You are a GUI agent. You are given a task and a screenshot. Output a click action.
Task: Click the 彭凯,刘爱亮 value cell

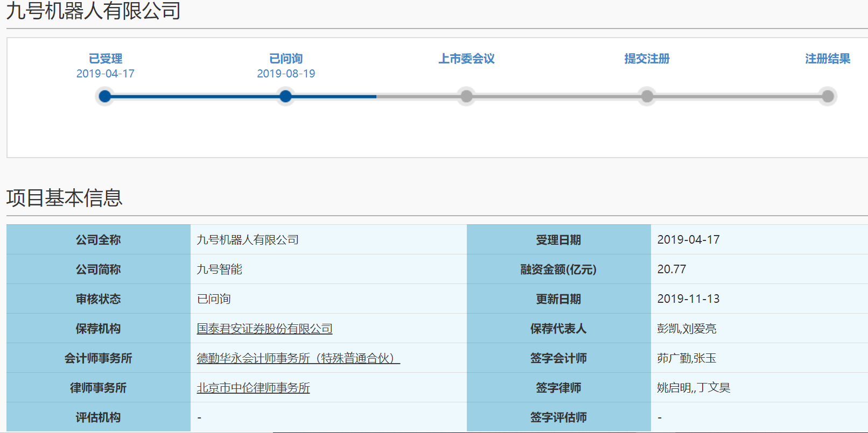pos(759,328)
